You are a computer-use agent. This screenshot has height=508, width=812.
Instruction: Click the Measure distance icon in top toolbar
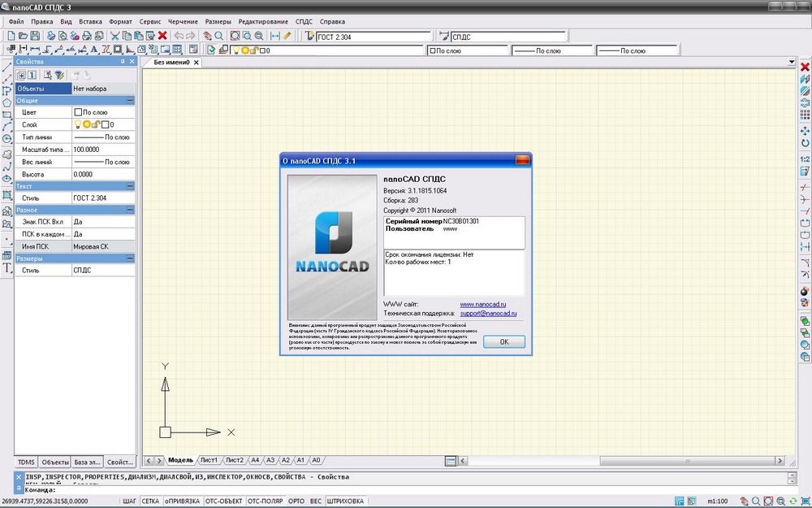[x=275, y=36]
